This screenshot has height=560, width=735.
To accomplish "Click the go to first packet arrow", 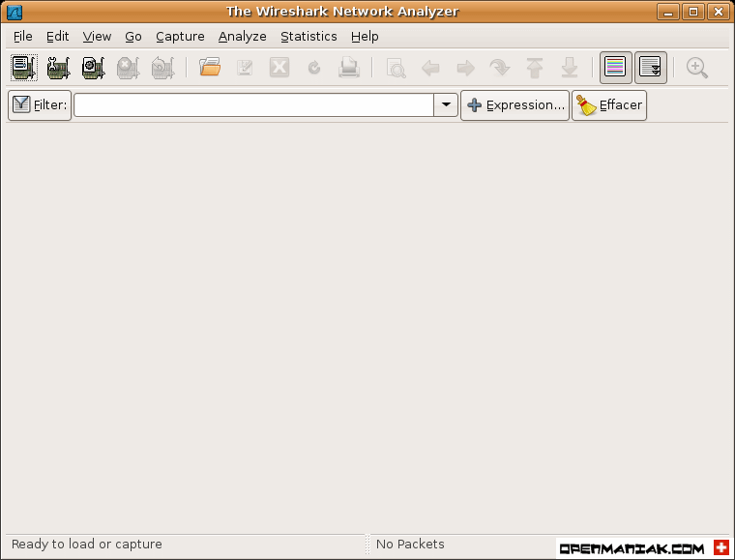I will pyautogui.click(x=535, y=68).
